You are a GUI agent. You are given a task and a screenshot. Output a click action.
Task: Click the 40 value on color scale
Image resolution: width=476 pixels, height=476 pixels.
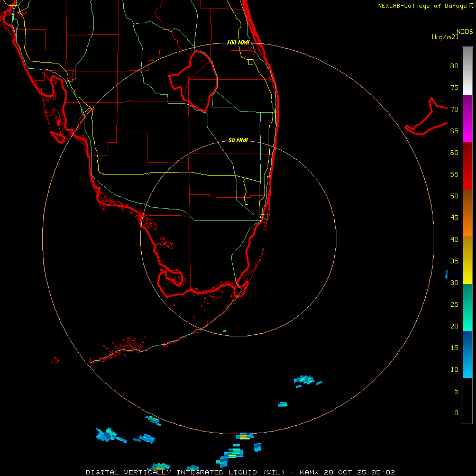point(454,240)
